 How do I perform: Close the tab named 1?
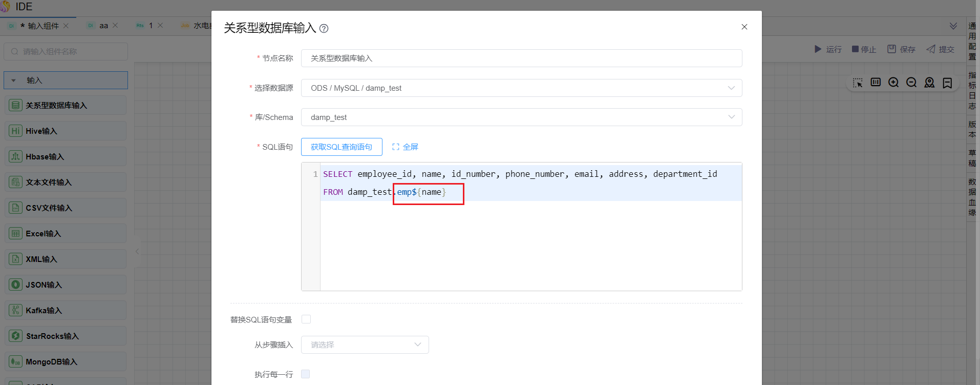click(160, 26)
